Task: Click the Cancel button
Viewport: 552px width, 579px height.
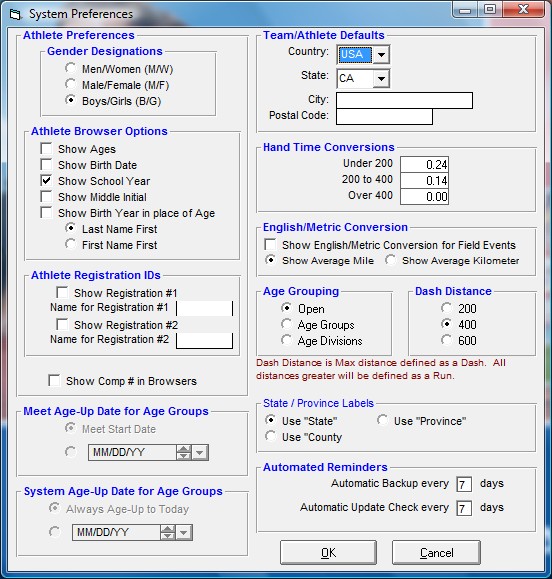Action: click(x=436, y=553)
